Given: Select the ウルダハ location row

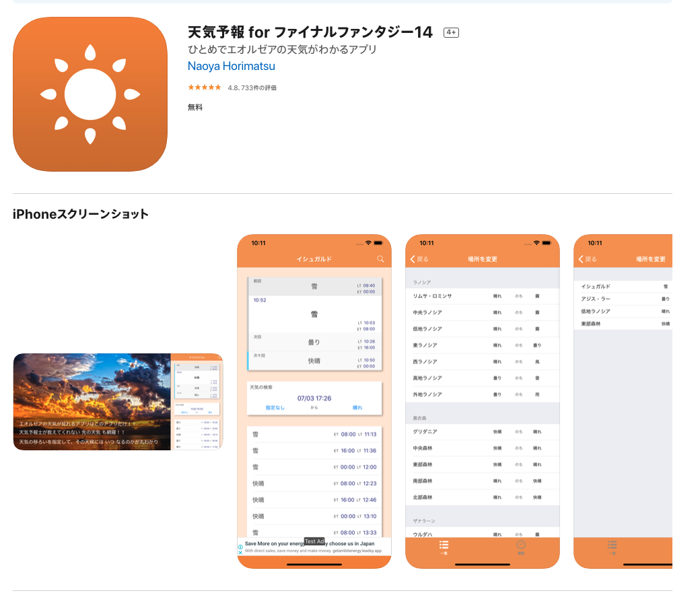Looking at the screenshot, I should click(x=482, y=532).
